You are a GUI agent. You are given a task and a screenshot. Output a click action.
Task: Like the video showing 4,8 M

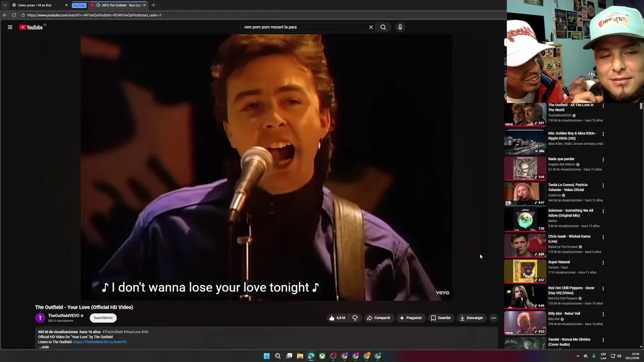coord(337,318)
